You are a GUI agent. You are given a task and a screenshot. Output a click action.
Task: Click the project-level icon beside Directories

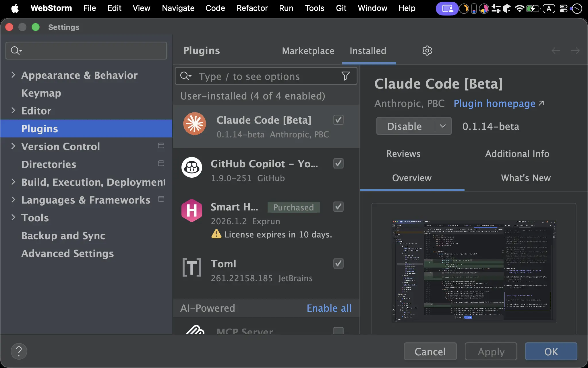pyautogui.click(x=161, y=164)
